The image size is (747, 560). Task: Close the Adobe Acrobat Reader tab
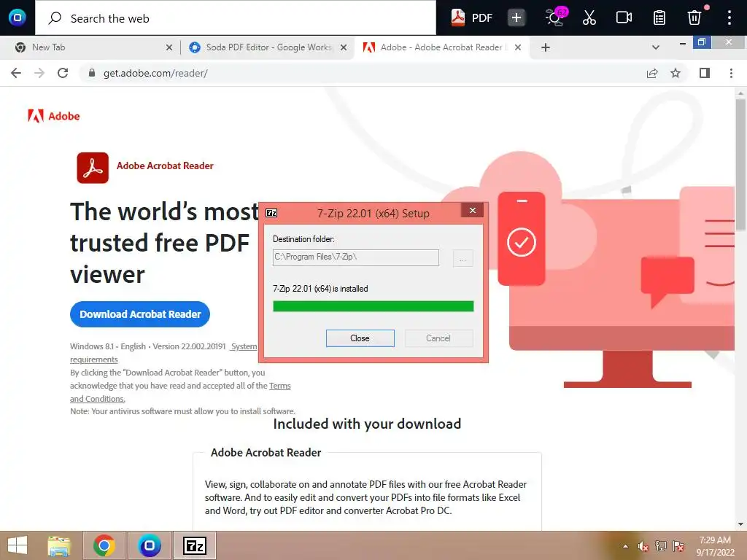tap(518, 47)
